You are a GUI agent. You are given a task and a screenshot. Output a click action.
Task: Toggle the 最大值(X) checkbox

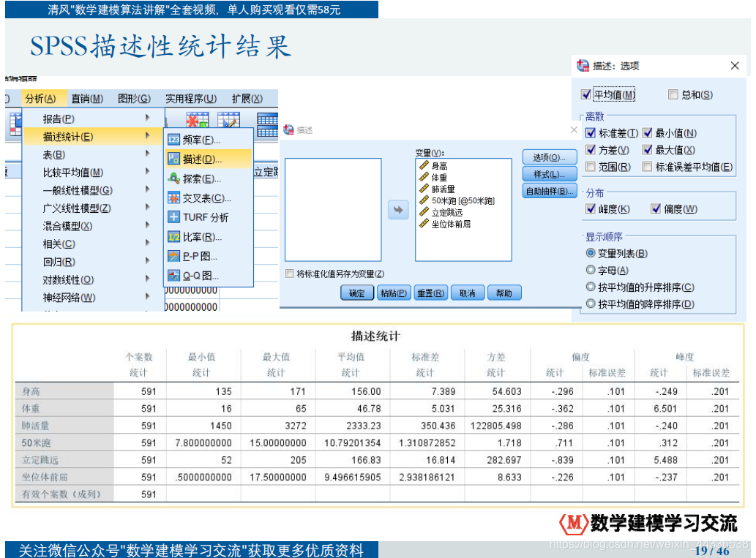point(648,150)
